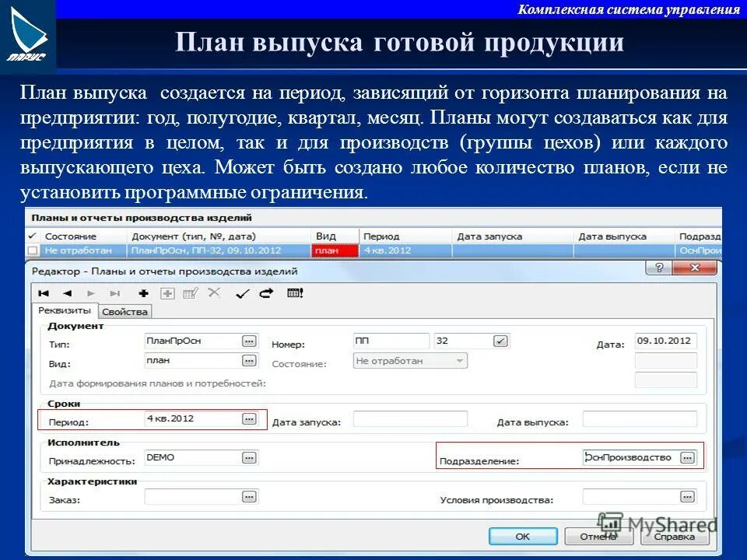Open the edit record icon on the toolbar
This screenshot has width=747, height=560.
pyautogui.click(x=191, y=293)
